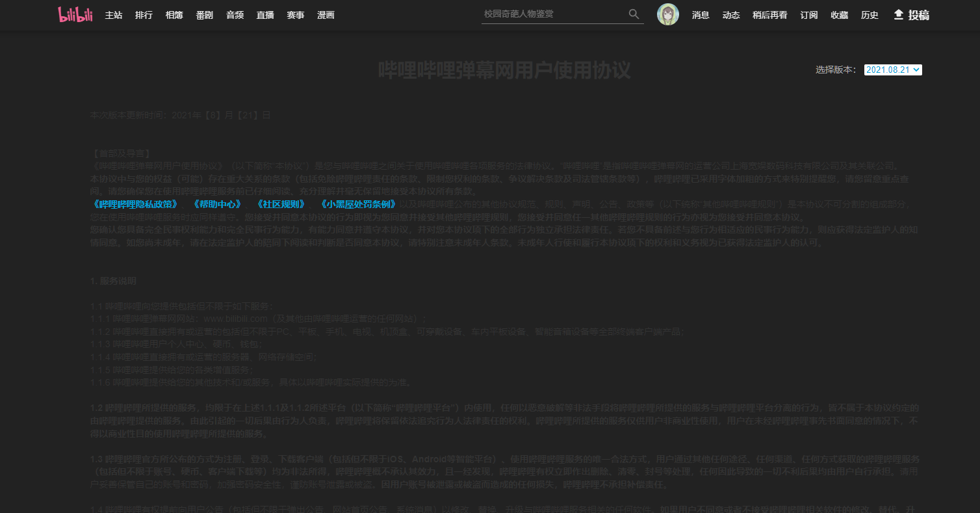Viewport: 980px width, 513px height.
Task: Open version dropdown 2021.08.21
Action: tap(893, 70)
